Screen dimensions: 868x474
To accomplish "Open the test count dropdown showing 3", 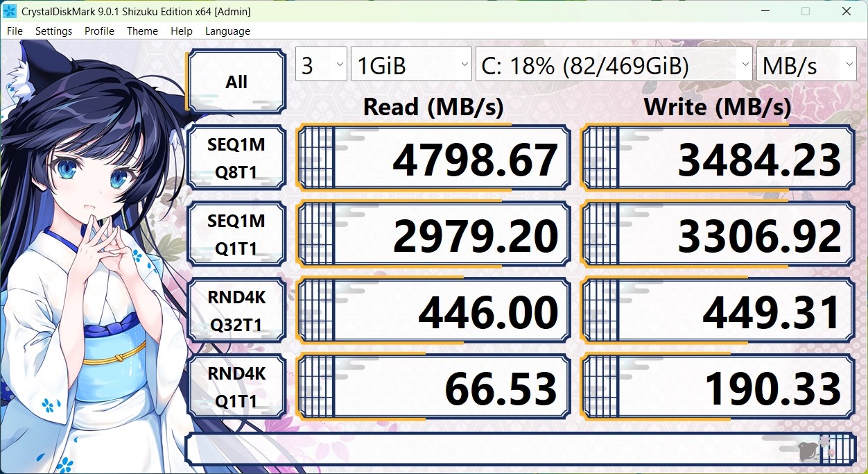I will click(321, 65).
